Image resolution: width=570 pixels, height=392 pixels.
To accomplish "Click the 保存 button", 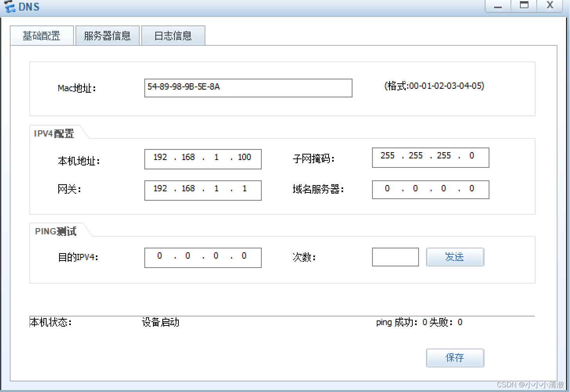I will tap(455, 358).
